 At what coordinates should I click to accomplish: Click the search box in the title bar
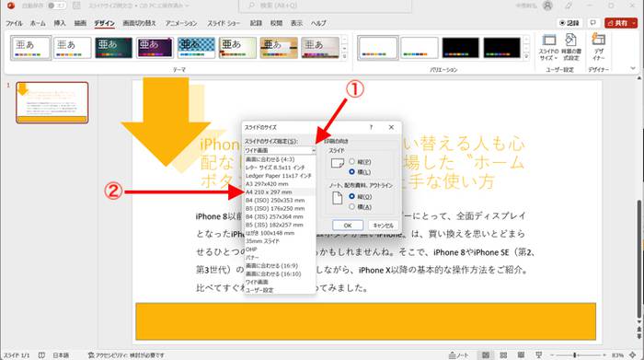tap(325, 6)
